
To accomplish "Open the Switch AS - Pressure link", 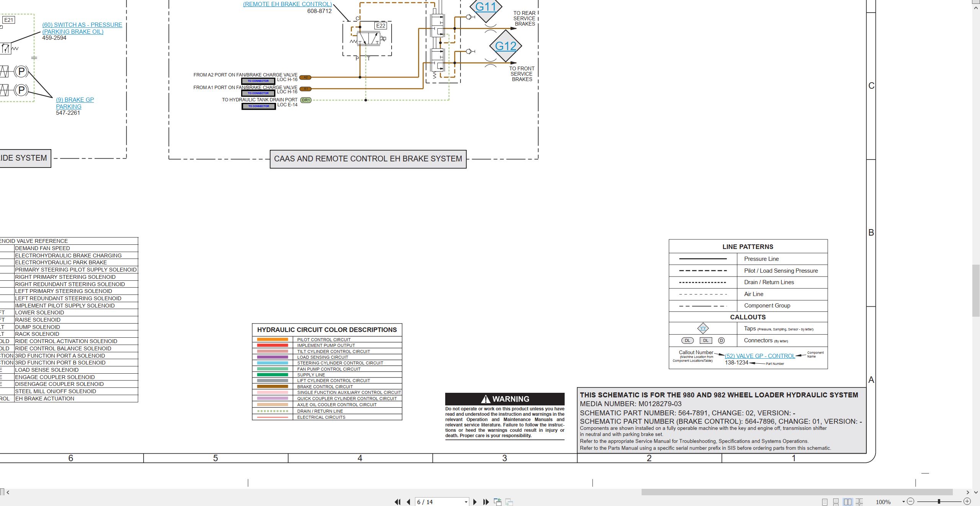I will (82, 28).
